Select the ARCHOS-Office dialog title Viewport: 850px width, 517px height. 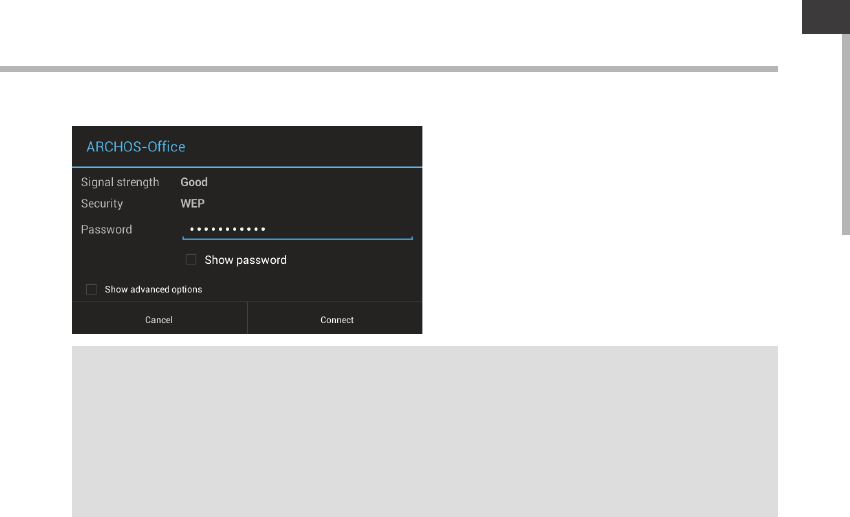pos(136,147)
